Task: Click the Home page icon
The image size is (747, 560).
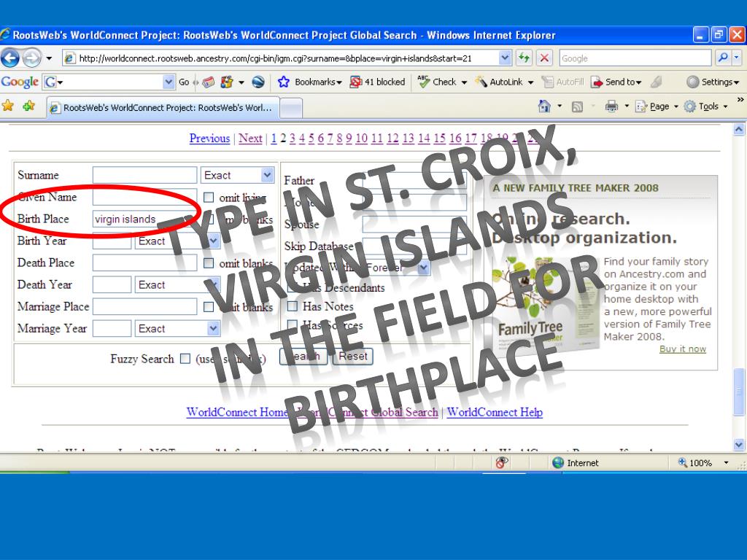Action: (544, 106)
